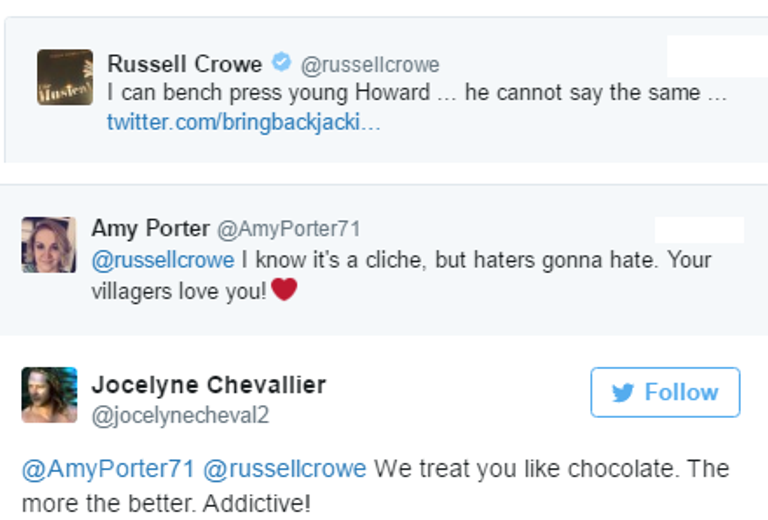Open Jocelyne Chevallier's profile picture
The image size is (768, 520).
point(49,395)
